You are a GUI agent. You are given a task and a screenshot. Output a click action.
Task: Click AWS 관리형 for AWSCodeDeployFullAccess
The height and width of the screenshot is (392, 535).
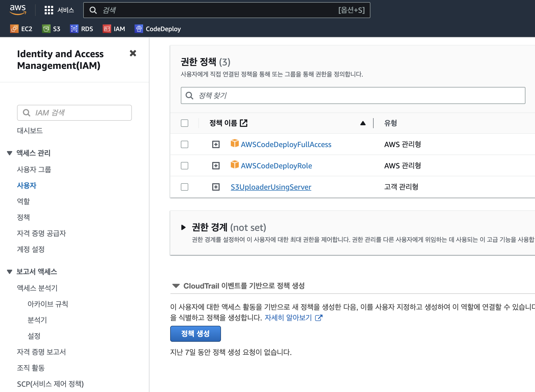coord(403,144)
